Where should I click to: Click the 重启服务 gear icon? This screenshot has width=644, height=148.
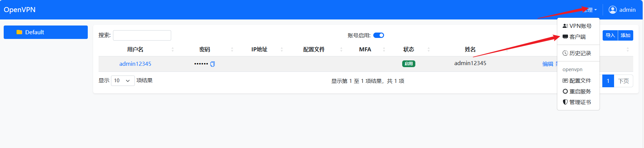tap(565, 91)
